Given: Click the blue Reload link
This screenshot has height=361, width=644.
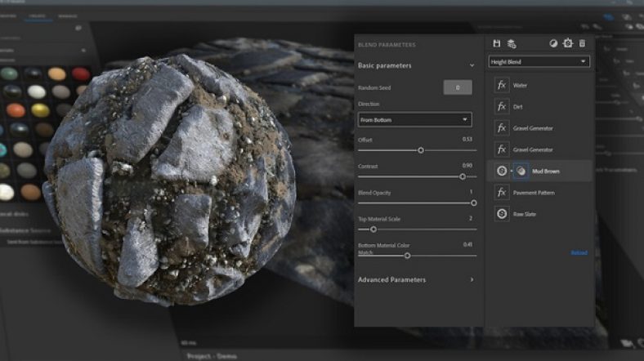Looking at the screenshot, I should click(579, 252).
